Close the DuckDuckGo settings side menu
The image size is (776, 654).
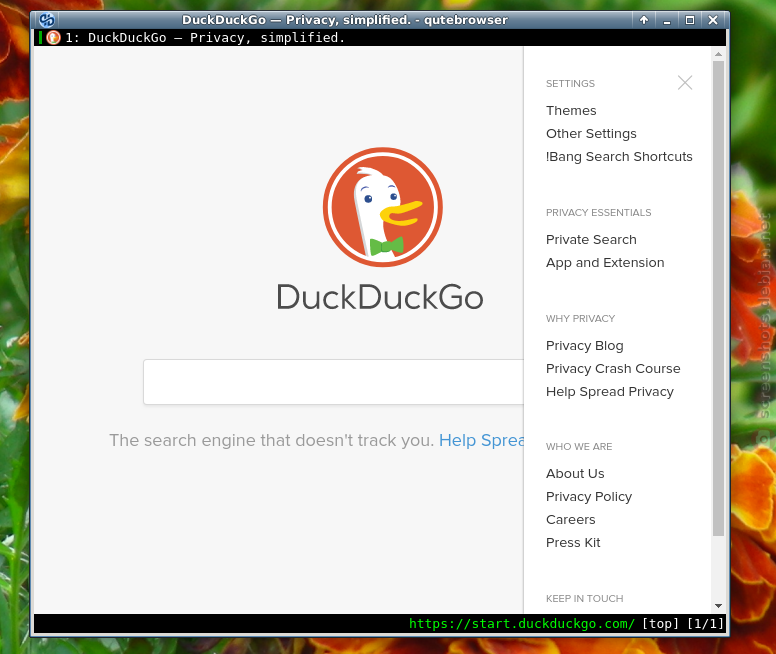pyautogui.click(x=685, y=83)
